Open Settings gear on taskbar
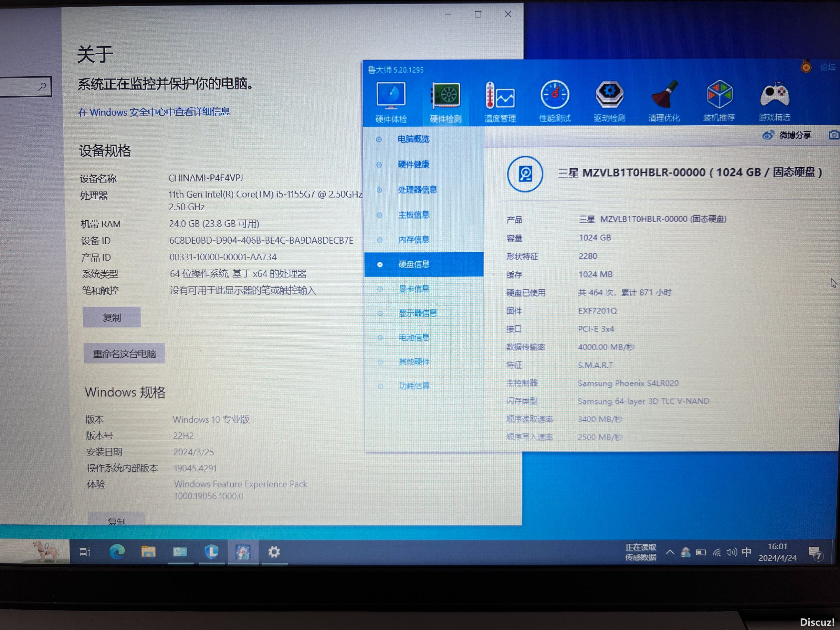The image size is (840, 630). [x=274, y=552]
